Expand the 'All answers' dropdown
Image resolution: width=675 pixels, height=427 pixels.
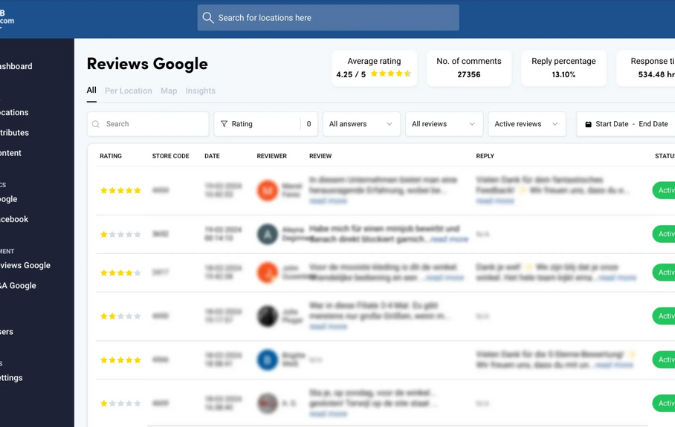[361, 124]
